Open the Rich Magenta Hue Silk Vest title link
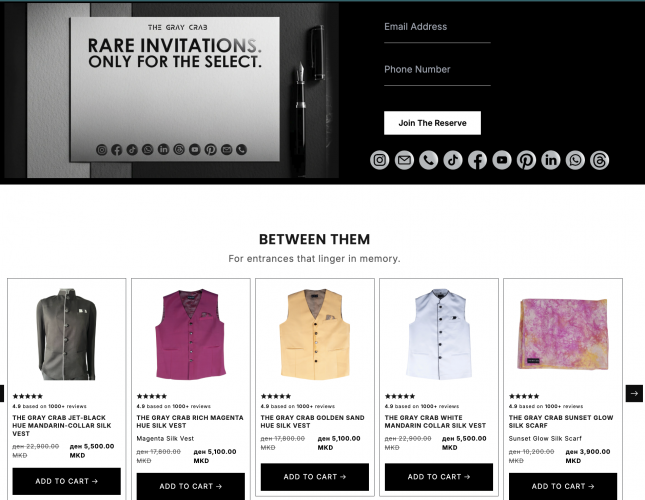 point(190,421)
